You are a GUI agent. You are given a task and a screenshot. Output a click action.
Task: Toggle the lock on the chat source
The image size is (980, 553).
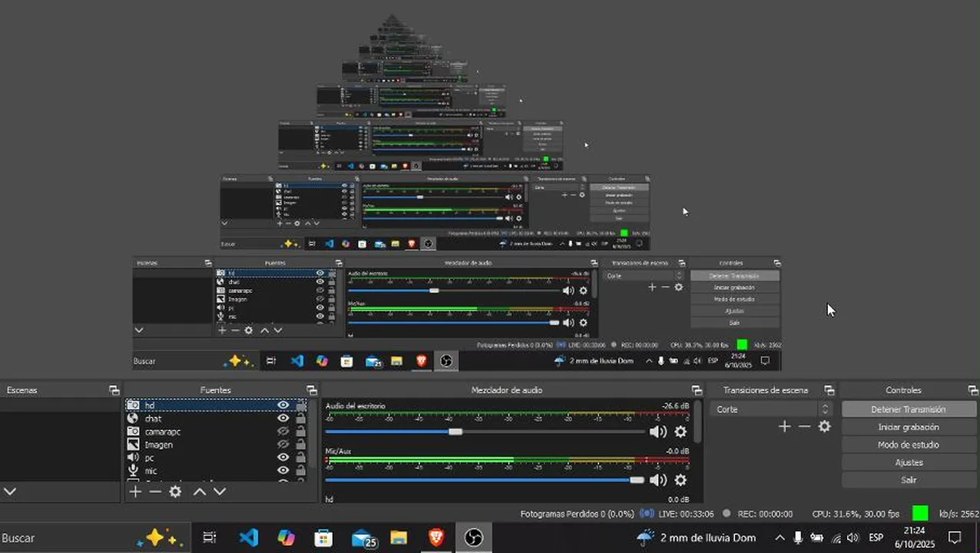301,418
